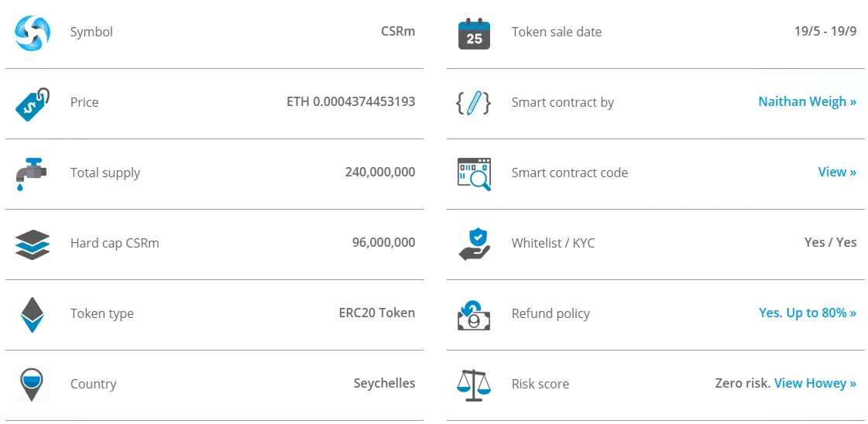Click the 19/5 - 19/9 sale date
This screenshot has height=424, width=868.
825,32
